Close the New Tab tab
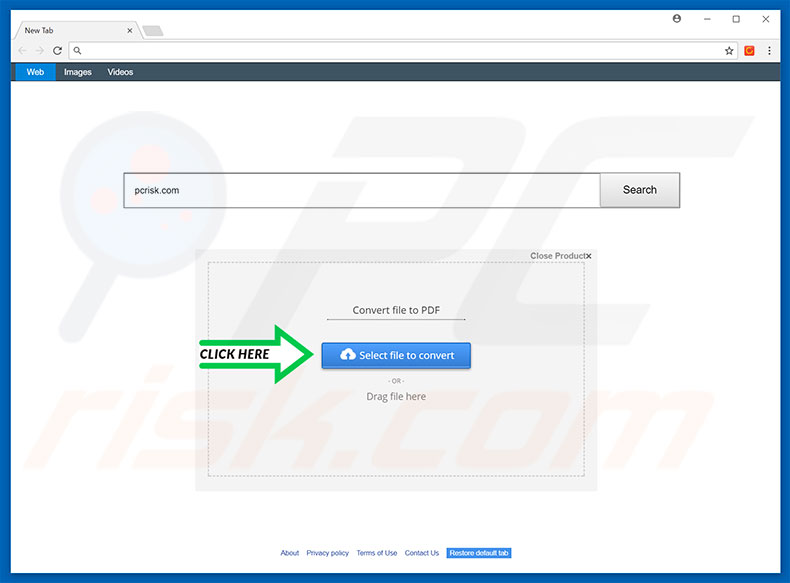 (x=129, y=30)
